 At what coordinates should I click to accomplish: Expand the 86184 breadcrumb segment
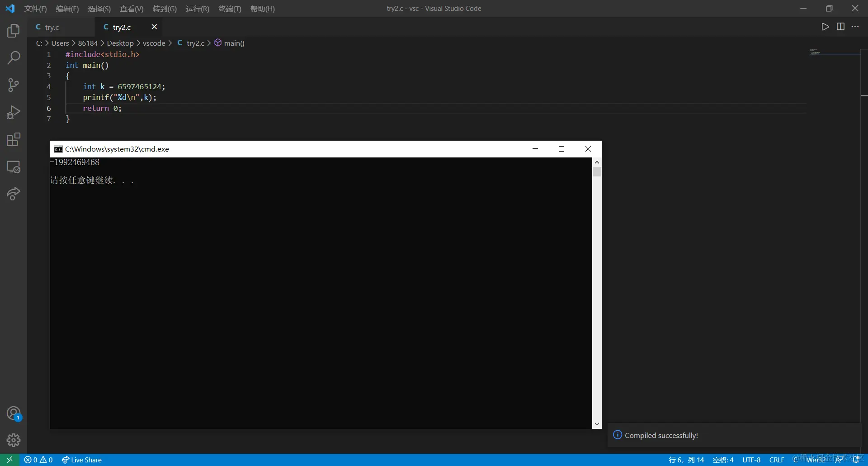88,43
